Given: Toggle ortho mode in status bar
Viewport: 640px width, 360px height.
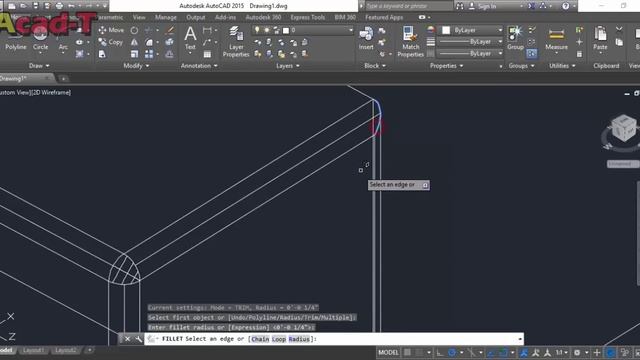Looking at the screenshot, I should coord(440,352).
